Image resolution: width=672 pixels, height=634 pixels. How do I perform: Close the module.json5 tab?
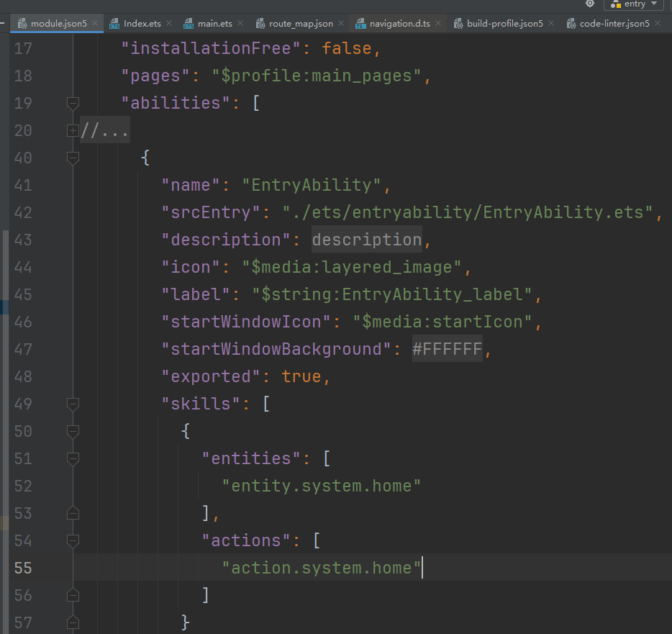point(95,23)
